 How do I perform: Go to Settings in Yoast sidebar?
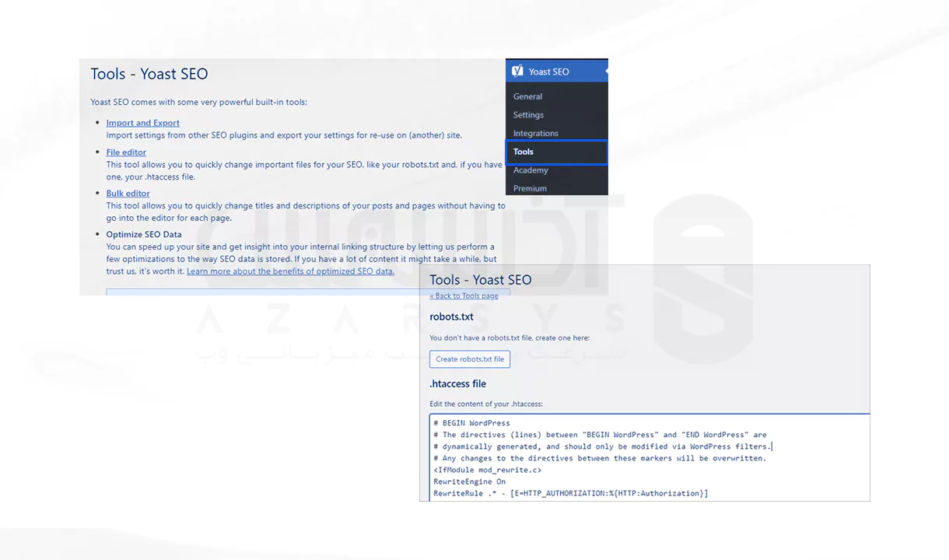coord(528,114)
